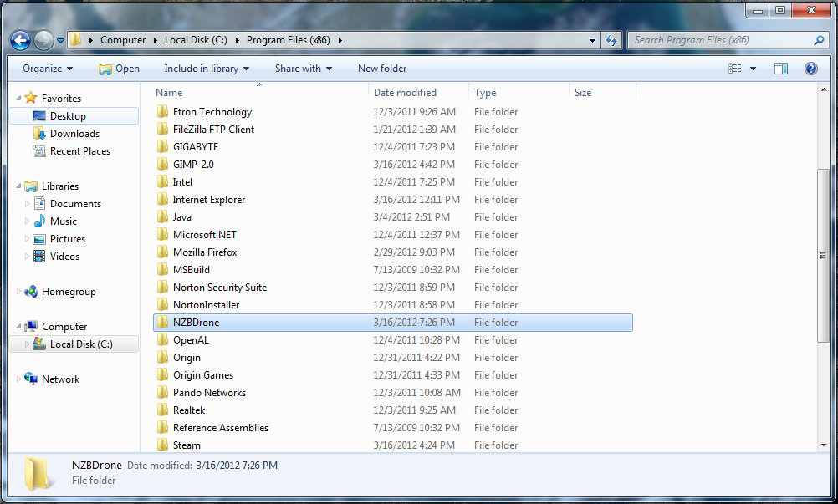Sort by the Type column header
This screenshot has height=504, width=838.
[x=519, y=93]
